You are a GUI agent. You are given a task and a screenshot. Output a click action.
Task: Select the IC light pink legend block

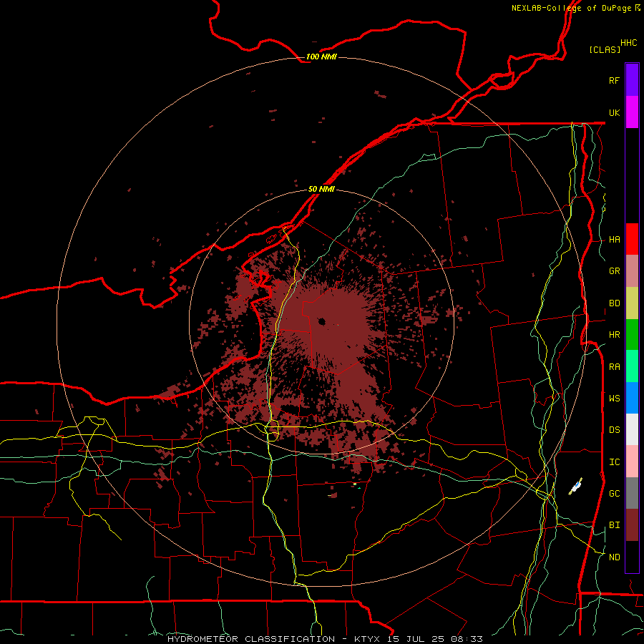point(632,462)
